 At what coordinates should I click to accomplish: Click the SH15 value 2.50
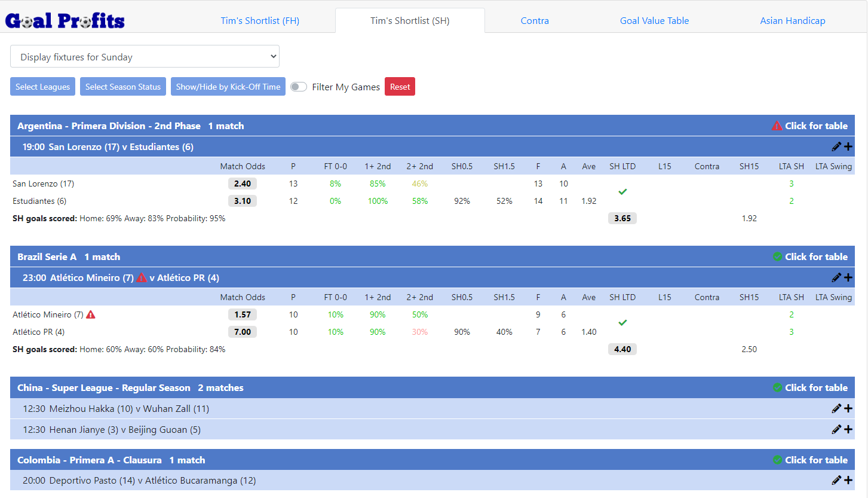pos(749,349)
